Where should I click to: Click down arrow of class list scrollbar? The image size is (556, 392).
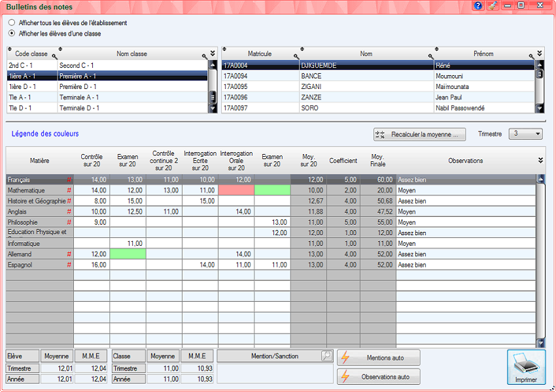213,108
